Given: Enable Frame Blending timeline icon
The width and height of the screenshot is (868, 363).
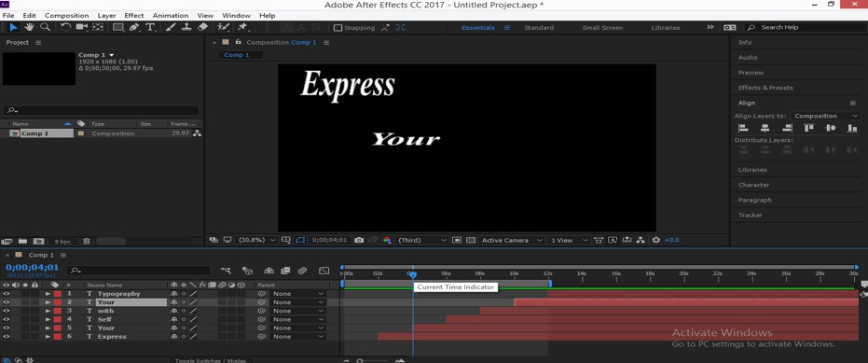Looking at the screenshot, I should [x=285, y=271].
